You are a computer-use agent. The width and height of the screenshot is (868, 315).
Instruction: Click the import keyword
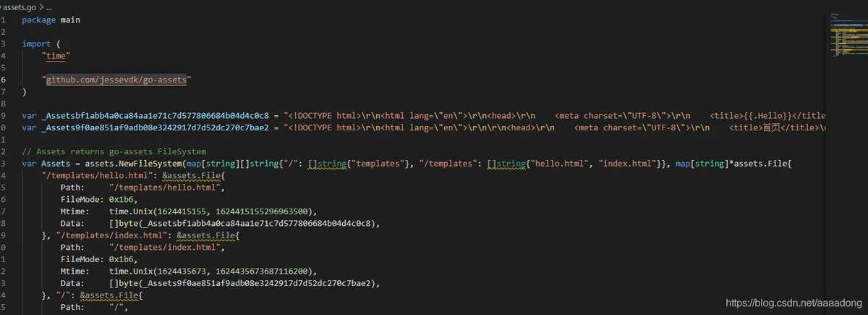[x=36, y=43]
